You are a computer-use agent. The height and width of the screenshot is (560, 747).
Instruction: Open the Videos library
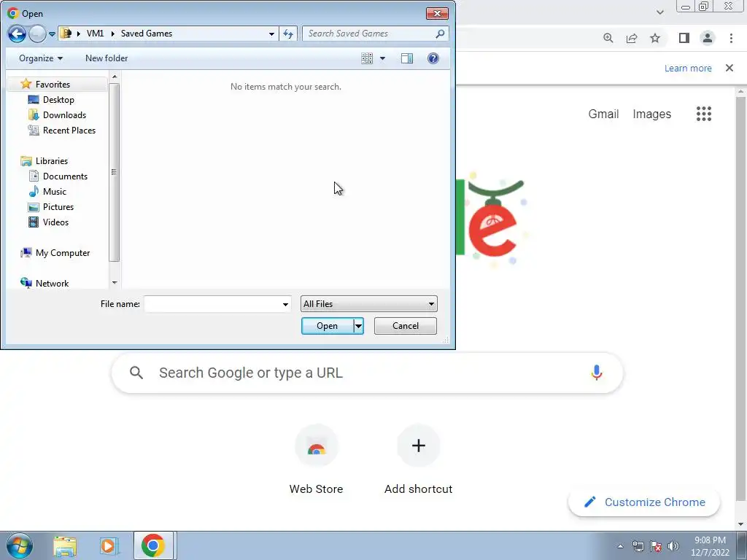tap(55, 222)
